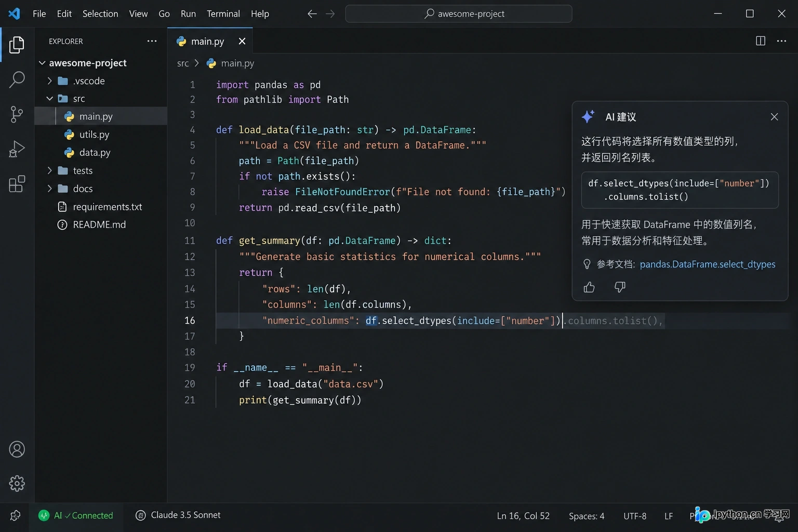Go back with the navigation arrow

312,14
